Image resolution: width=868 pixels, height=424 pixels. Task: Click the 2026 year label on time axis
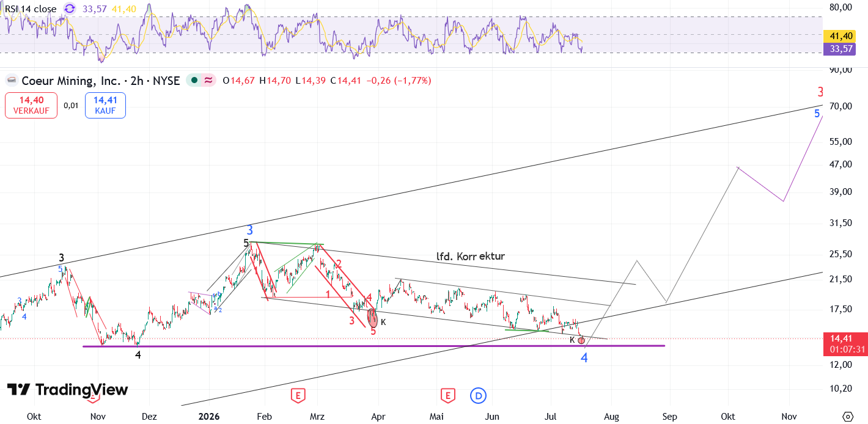[208, 417]
